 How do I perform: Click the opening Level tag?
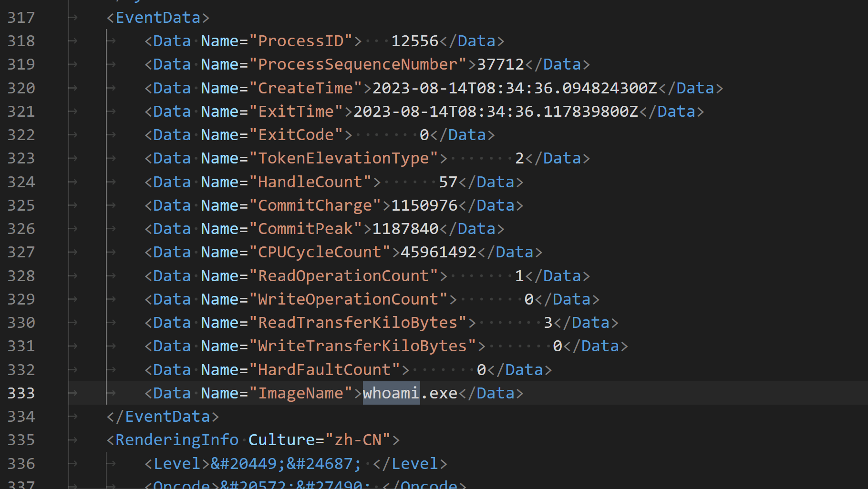point(177,464)
